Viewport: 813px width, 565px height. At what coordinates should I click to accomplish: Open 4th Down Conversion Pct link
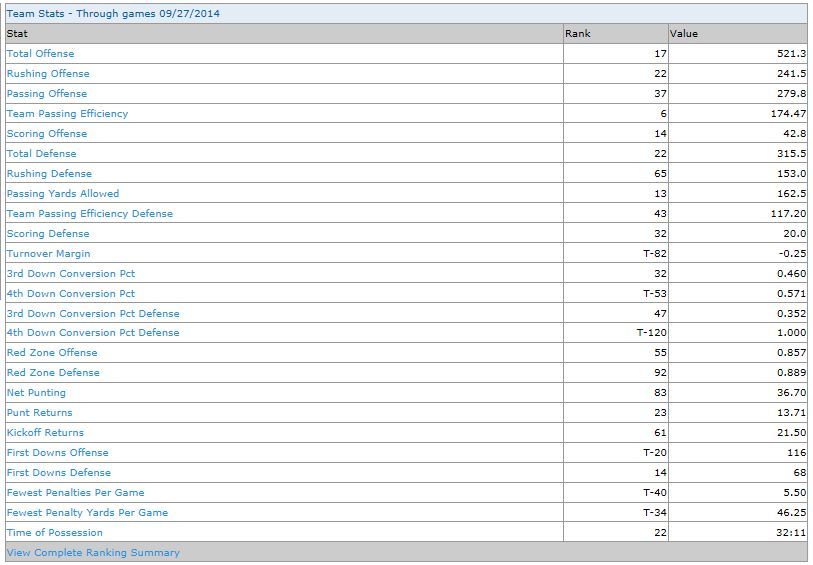[x=71, y=293]
